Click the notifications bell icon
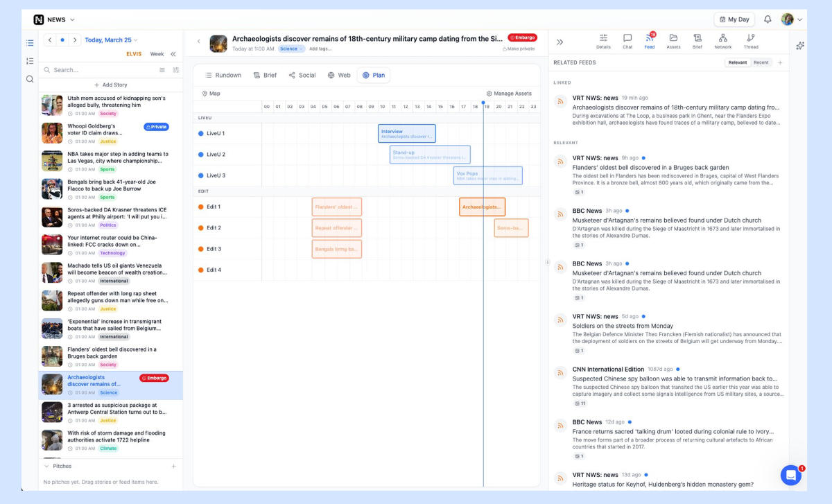The width and height of the screenshot is (832, 504). [768, 19]
